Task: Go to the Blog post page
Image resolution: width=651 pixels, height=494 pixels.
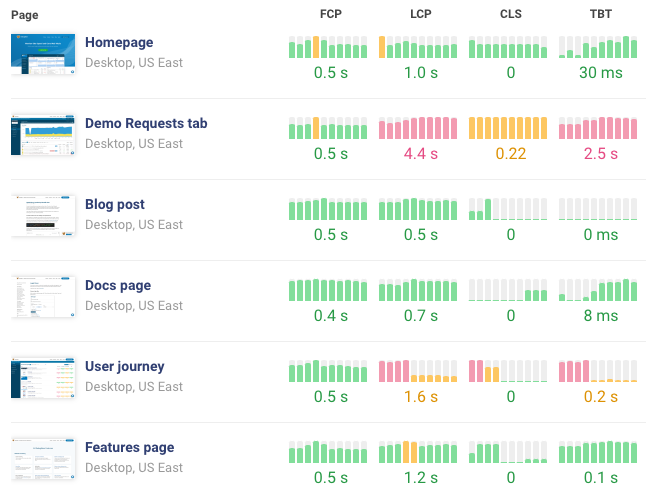Action: point(115,205)
